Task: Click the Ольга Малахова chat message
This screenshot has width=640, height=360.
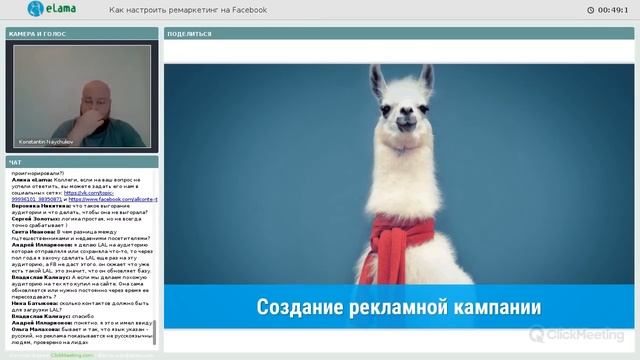Action: pos(82,336)
